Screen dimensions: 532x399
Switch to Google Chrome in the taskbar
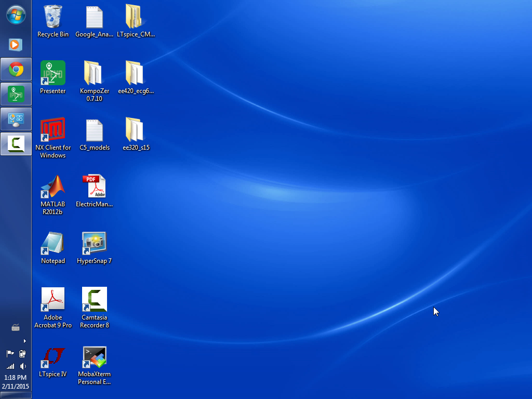pos(16,69)
